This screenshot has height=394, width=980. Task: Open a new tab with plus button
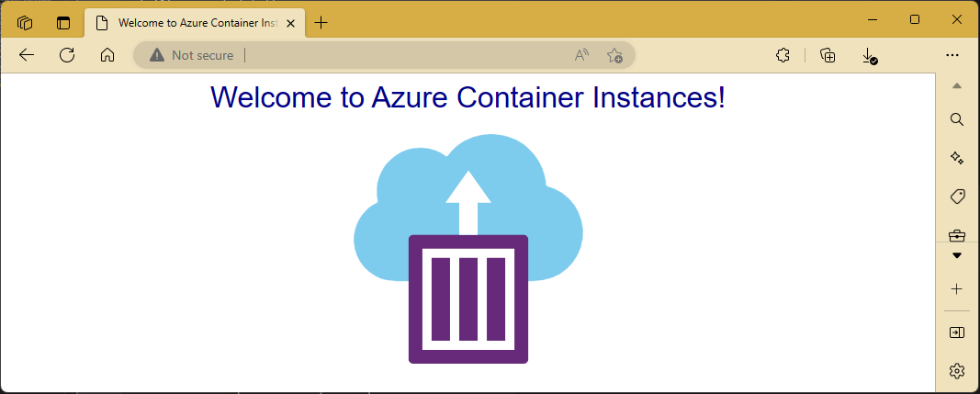(321, 23)
